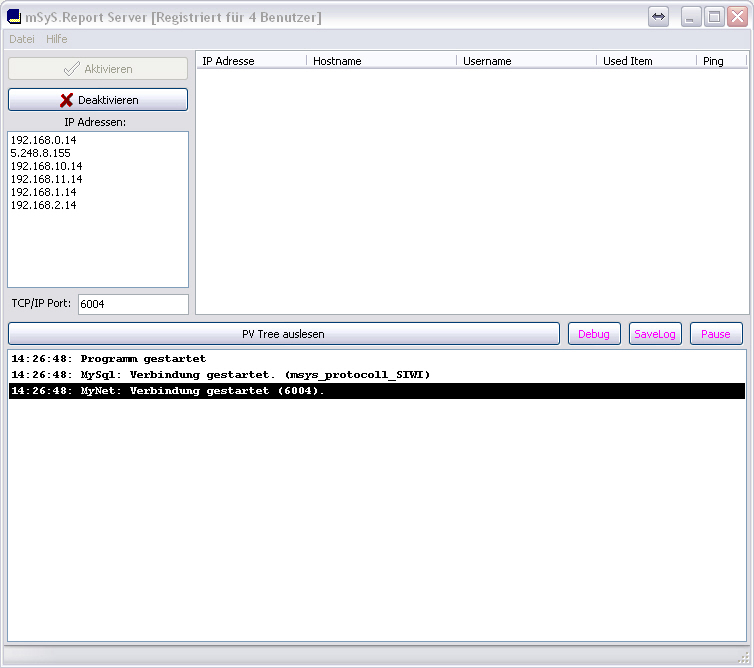Click the Debug button
754x668 pixels.
pos(594,334)
